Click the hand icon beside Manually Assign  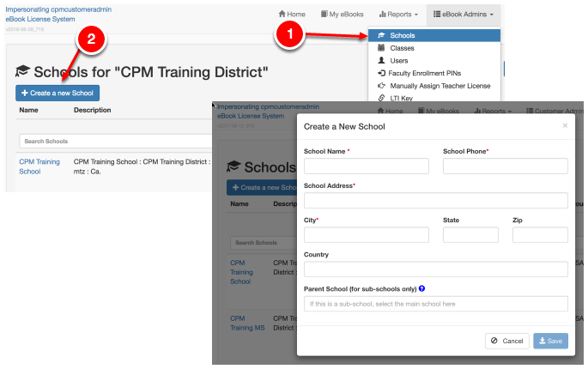pos(381,86)
